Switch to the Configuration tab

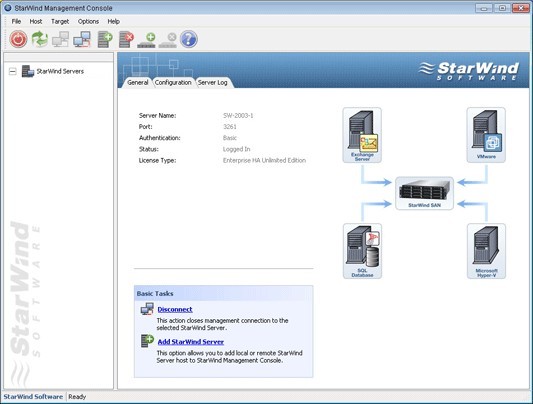pos(173,83)
